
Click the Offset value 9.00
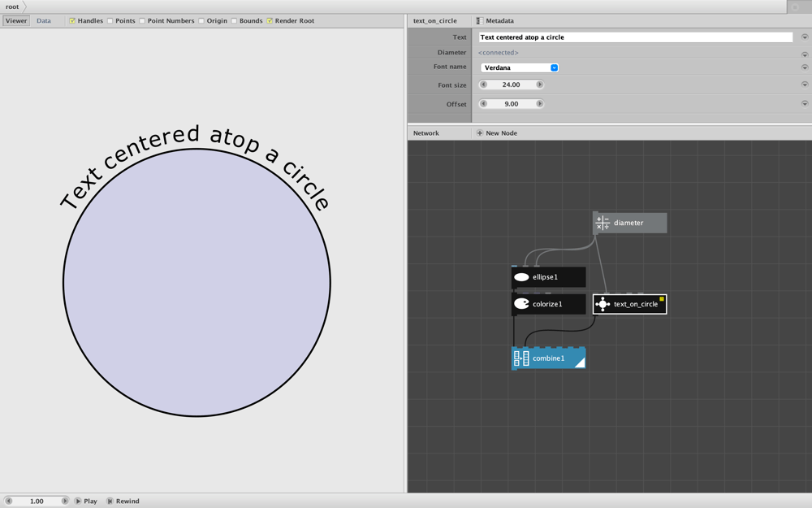(511, 104)
